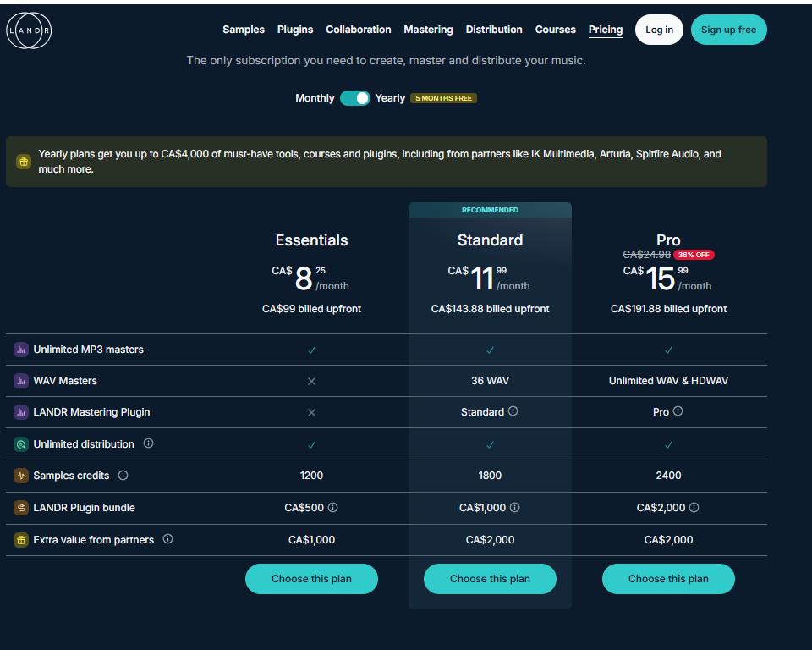Open the Samples menu

244,30
